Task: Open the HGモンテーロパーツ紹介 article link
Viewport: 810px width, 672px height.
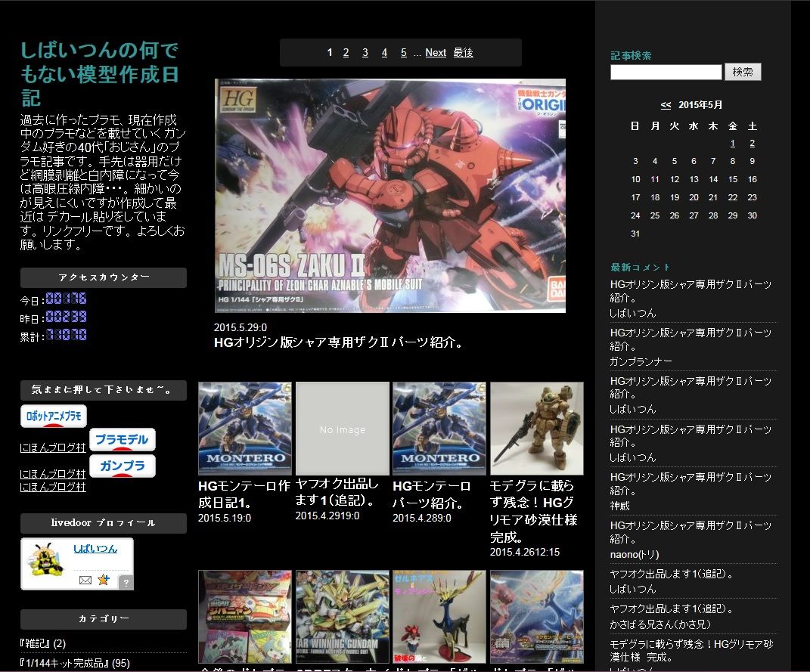Action: click(432, 494)
